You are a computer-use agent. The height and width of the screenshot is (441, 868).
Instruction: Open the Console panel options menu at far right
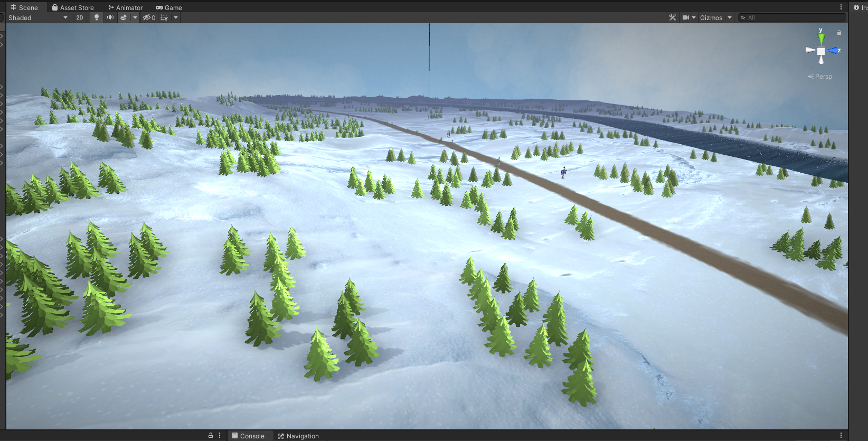pyautogui.click(x=841, y=436)
